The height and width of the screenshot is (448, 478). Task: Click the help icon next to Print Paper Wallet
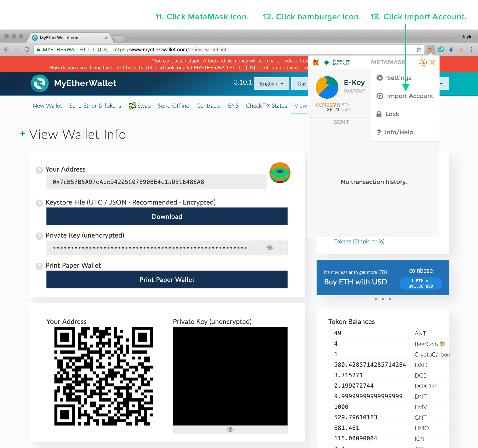(39, 266)
